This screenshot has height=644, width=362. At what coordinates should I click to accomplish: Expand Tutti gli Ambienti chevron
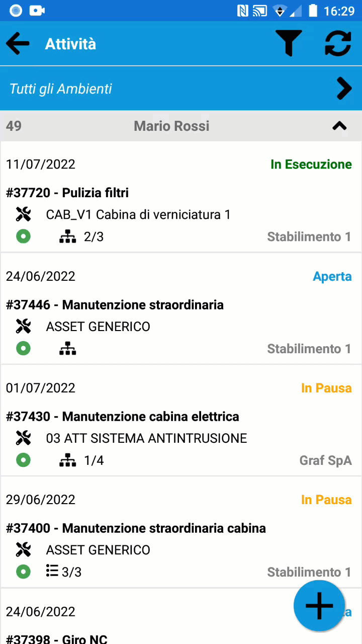[344, 89]
